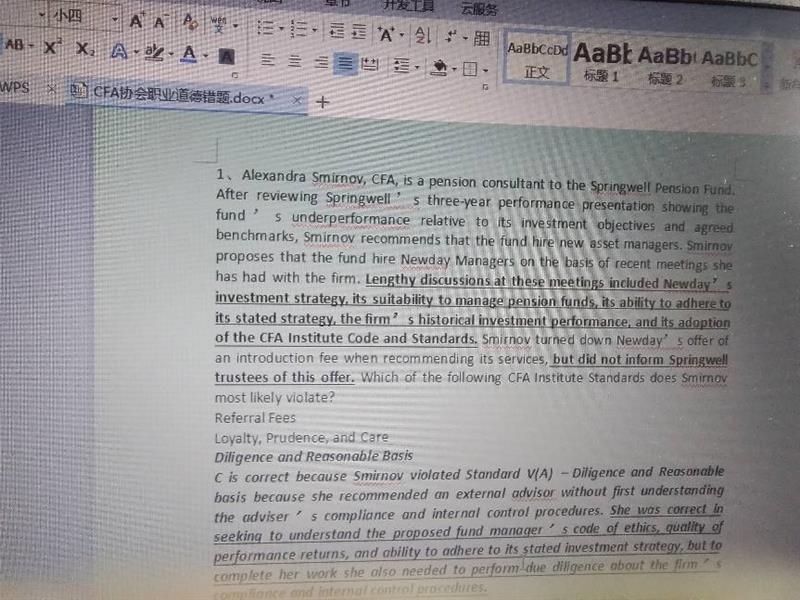
Task: Center the paragraph
Action: click(294, 61)
